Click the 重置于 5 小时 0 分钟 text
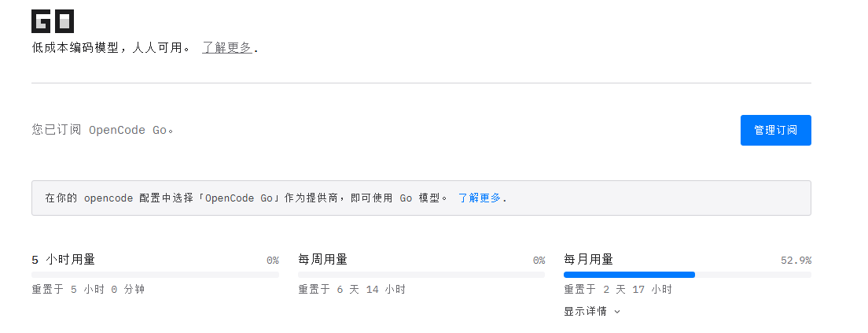 88,289
